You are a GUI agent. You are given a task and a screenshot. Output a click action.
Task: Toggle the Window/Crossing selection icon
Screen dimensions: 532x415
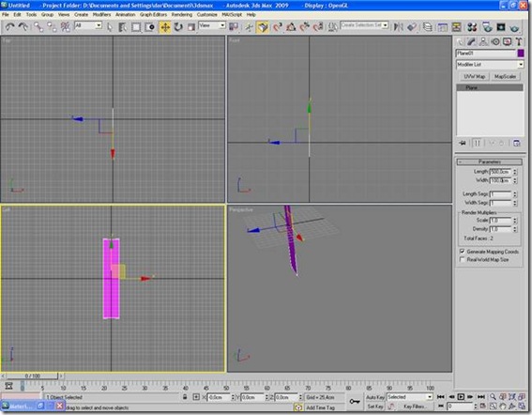point(149,27)
